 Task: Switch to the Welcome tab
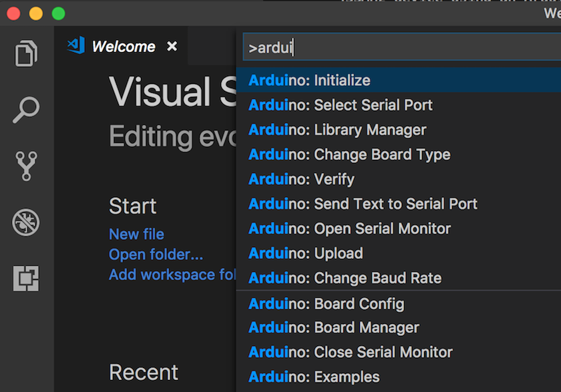[124, 47]
